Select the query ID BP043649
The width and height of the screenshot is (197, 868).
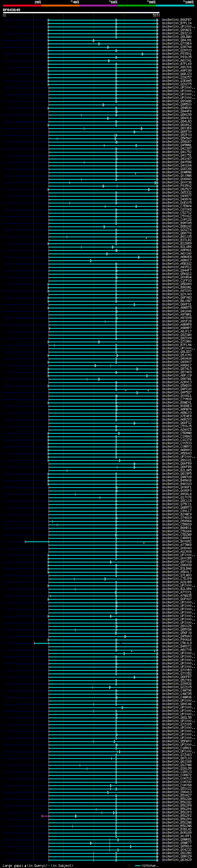11,10
